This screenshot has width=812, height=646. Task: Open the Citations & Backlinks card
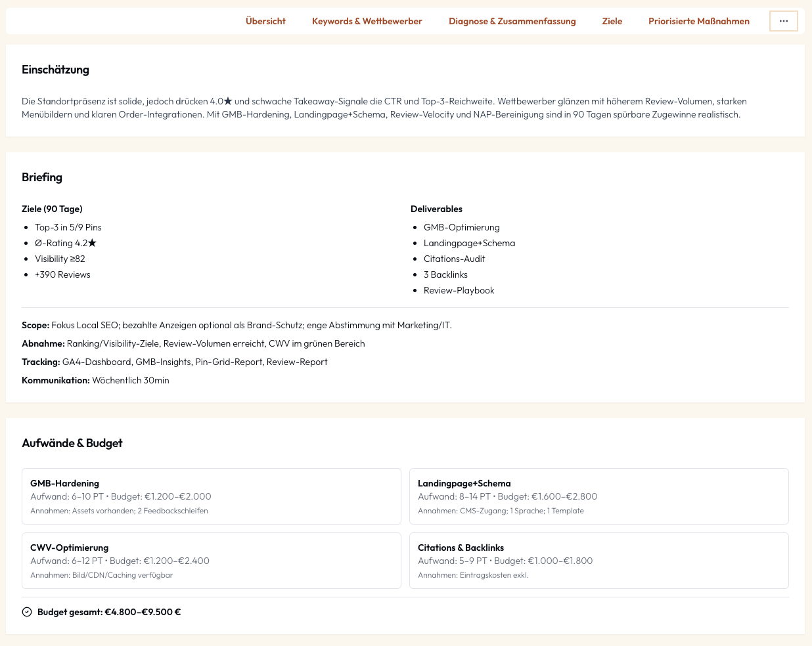598,561
